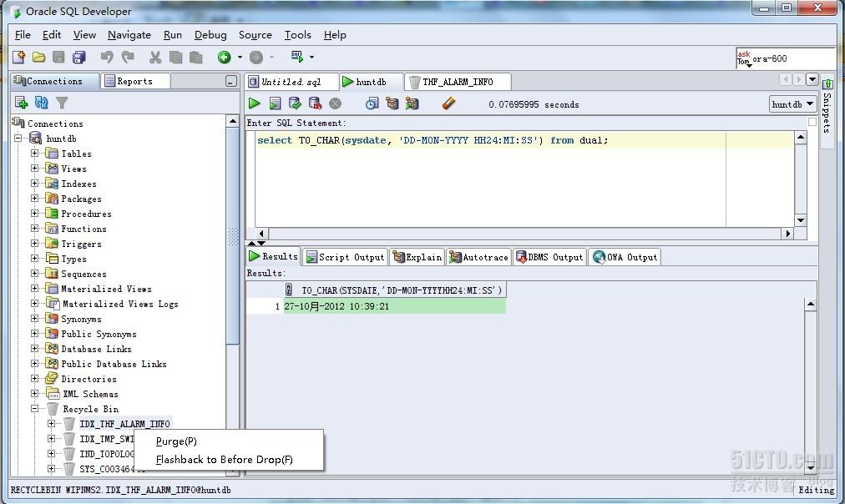Expand the Tables node
845x504 pixels.
click(34, 154)
